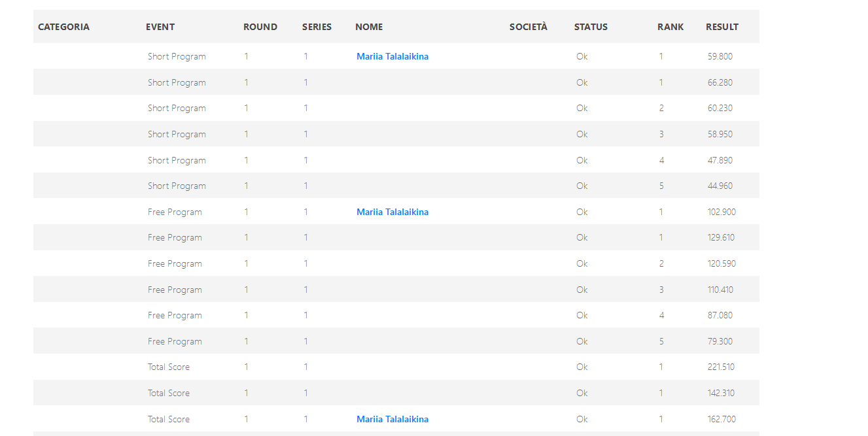This screenshot has width=868, height=436.
Task: Open Mariia Talalaikina link in Short Program row
Action: coord(392,56)
